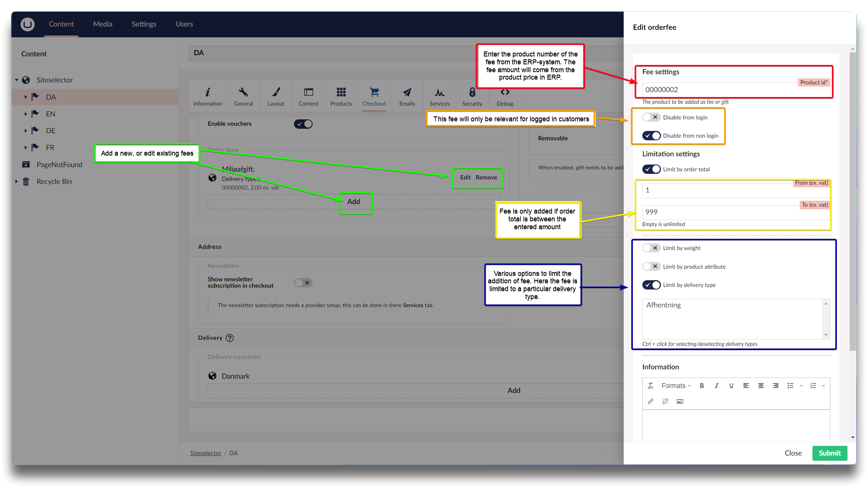Toggle Disable from login switch
This screenshot has width=868, height=488.
click(x=651, y=117)
